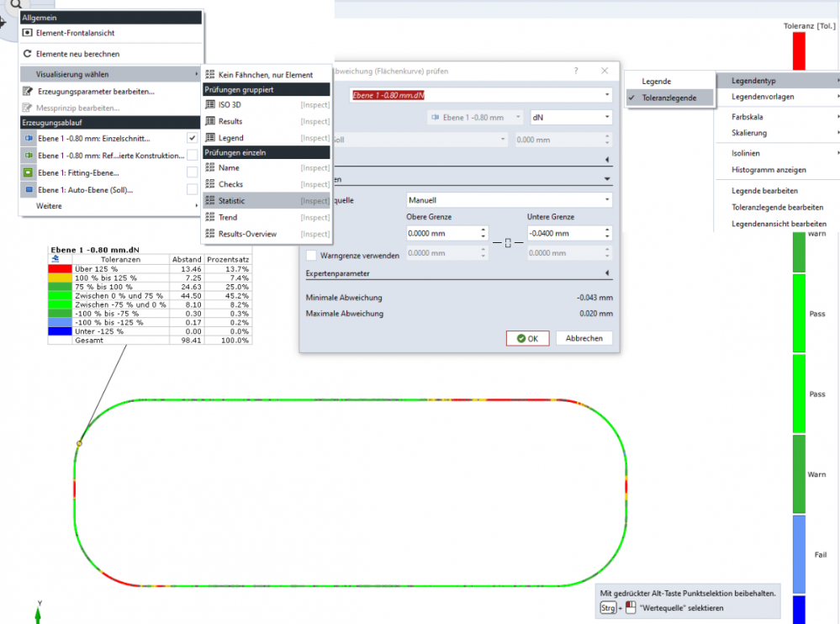The width and height of the screenshot is (840, 624).
Task: Click the Element-Frontalansicht icon entry
Action: point(28,33)
